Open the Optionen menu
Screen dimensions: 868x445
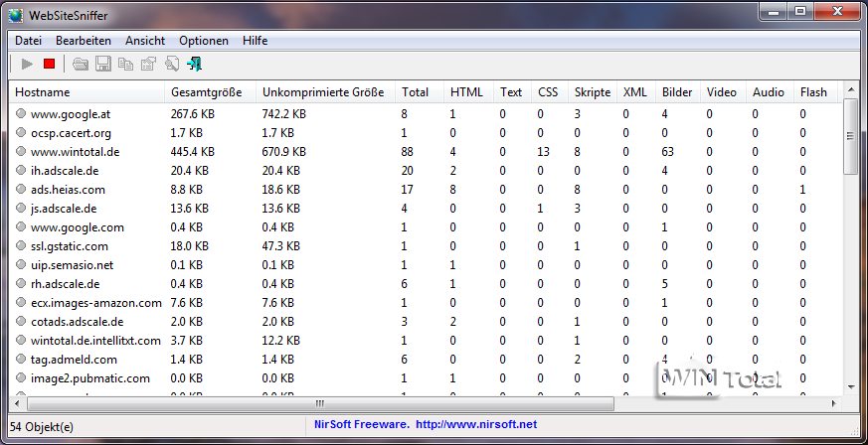(x=204, y=41)
